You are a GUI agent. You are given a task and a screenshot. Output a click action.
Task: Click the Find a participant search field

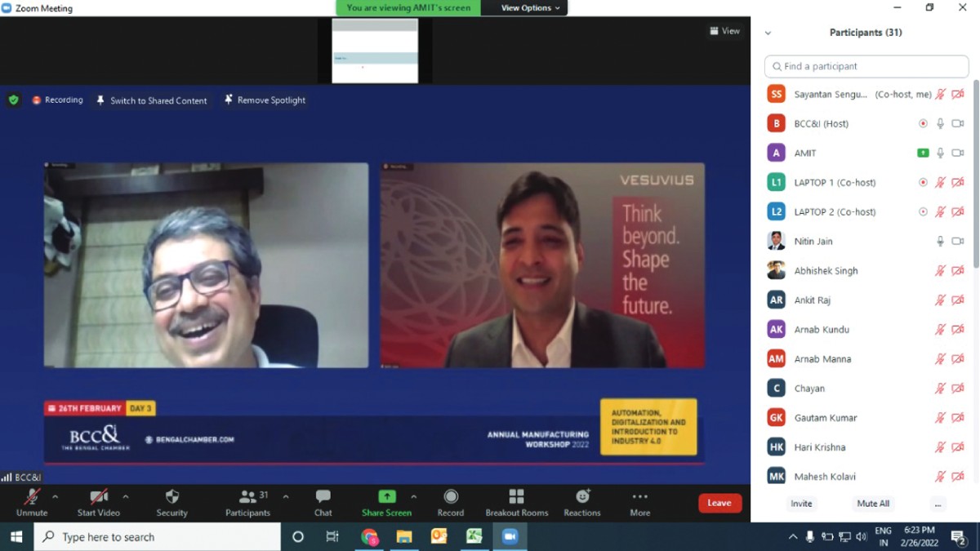point(866,66)
